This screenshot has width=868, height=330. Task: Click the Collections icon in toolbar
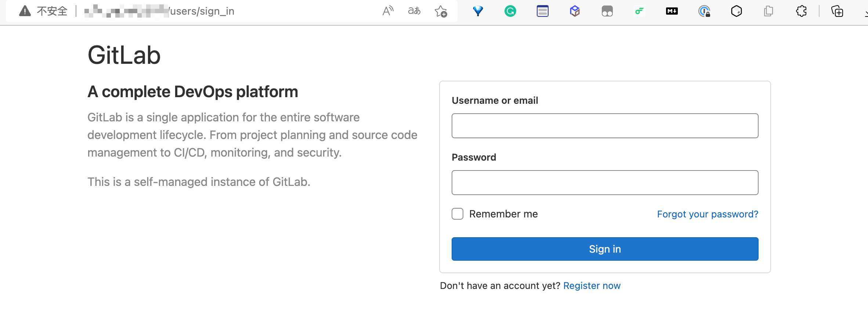coord(837,11)
